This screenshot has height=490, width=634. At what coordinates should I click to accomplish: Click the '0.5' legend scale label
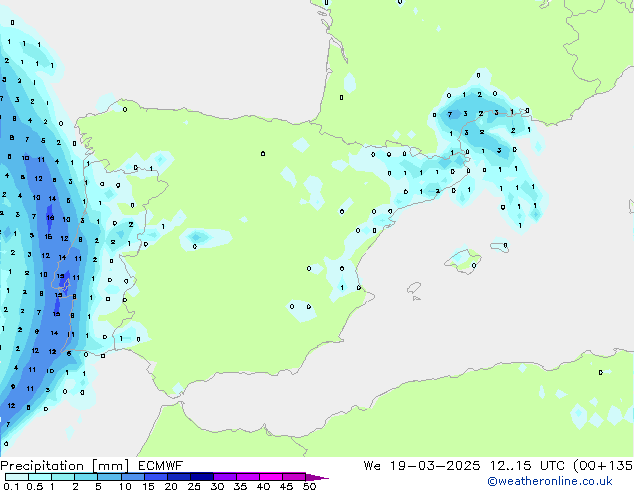35,486
